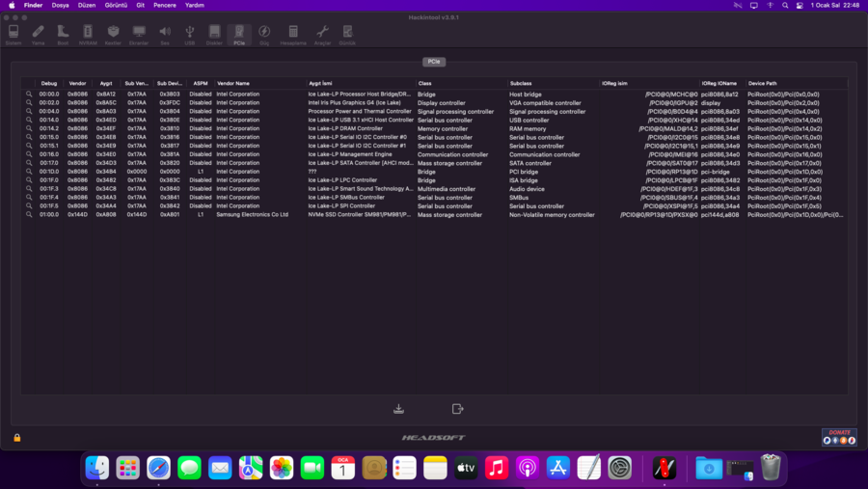Image resolution: width=868 pixels, height=489 pixels.
Task: Click the lock icon at bottom left
Action: coord(17,438)
